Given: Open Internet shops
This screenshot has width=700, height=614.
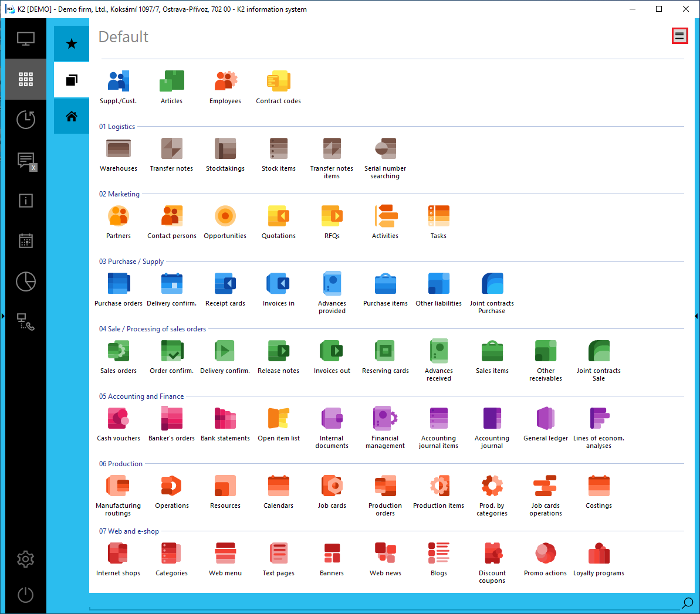Looking at the screenshot, I should pos(119,559).
